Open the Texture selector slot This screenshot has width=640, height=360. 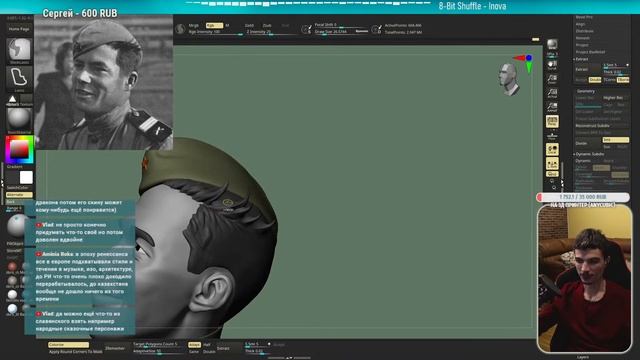pos(26,100)
